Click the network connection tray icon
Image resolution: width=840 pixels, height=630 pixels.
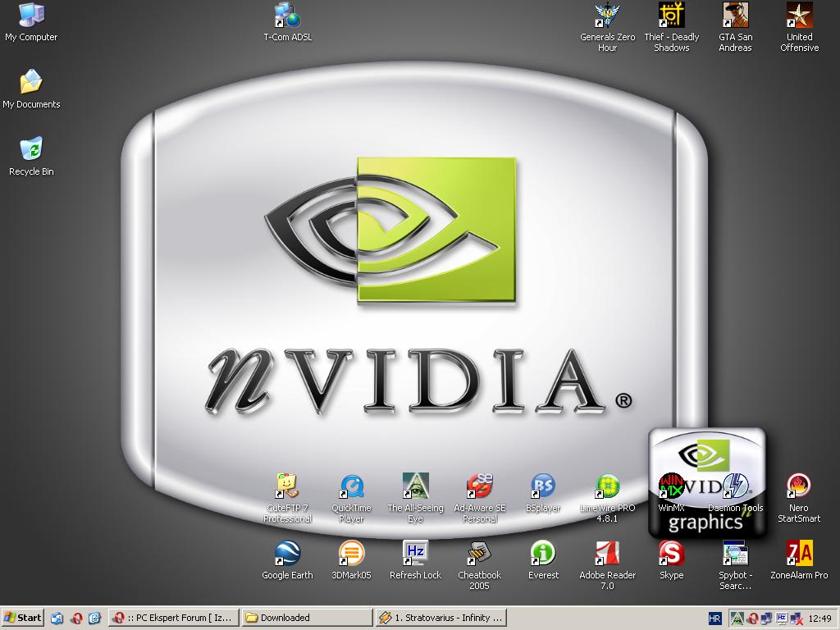click(x=767, y=619)
